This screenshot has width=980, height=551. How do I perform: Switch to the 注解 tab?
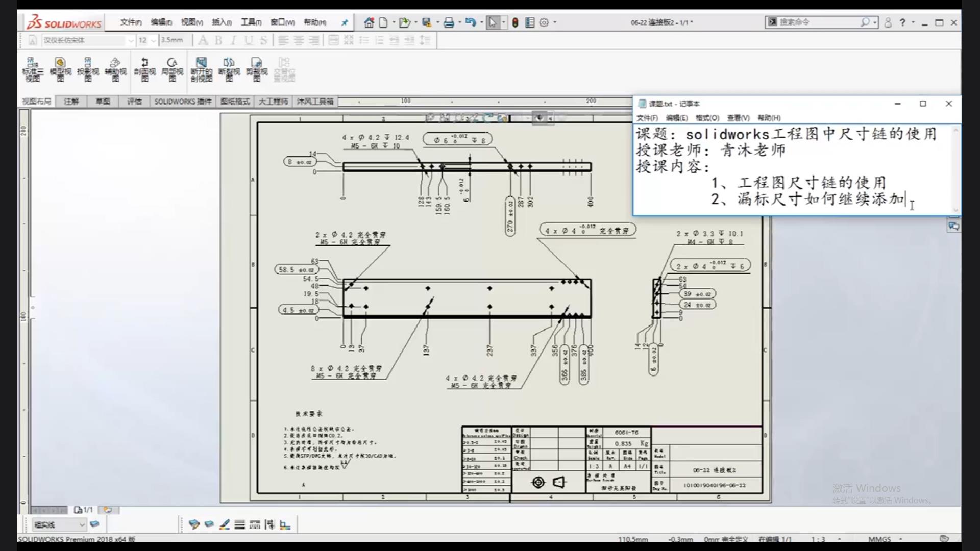[71, 102]
